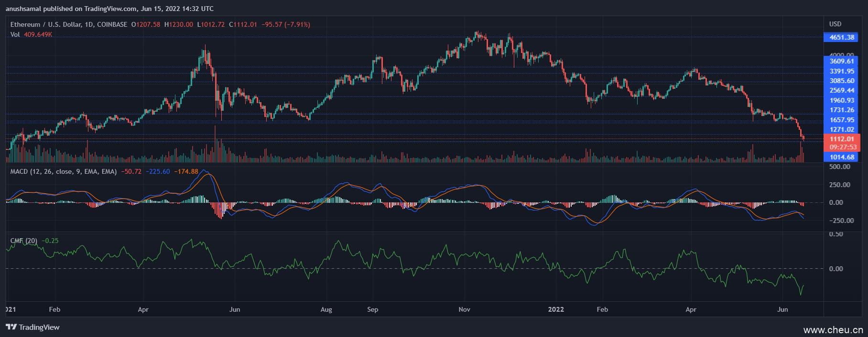Click the 3609.61 price level tag

(841, 61)
